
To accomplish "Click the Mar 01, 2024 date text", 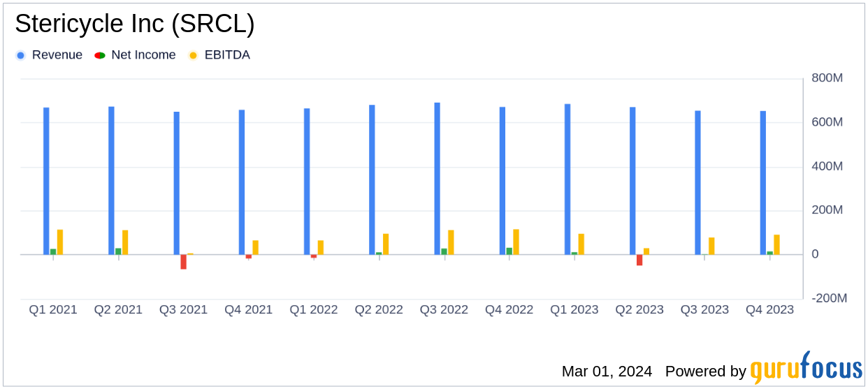I will coord(607,372).
